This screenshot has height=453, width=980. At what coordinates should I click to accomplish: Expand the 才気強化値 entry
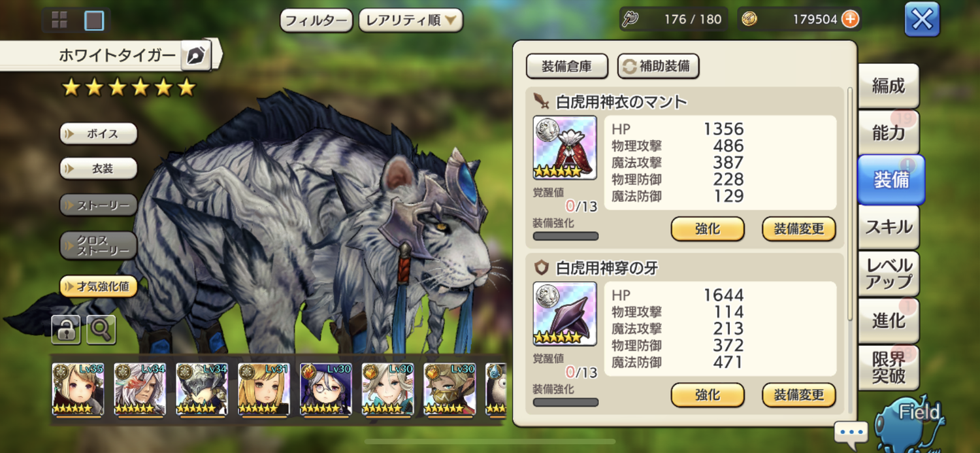coord(99,286)
